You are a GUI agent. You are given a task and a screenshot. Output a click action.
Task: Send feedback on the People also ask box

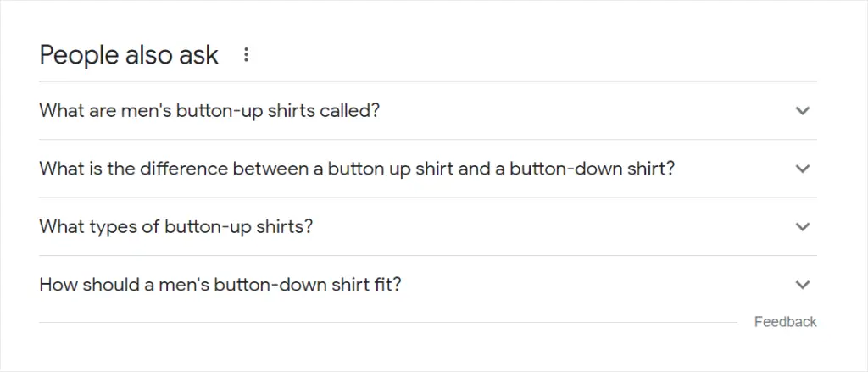pyautogui.click(x=785, y=322)
